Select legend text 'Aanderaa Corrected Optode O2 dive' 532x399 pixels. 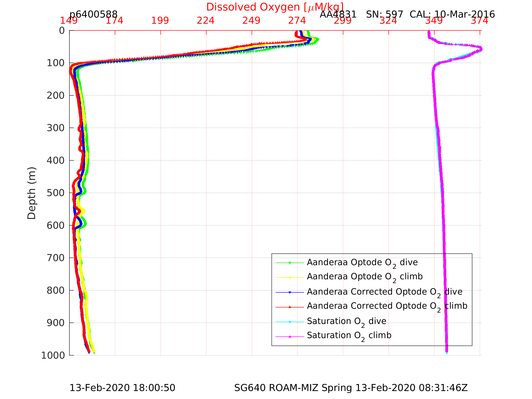coord(385,293)
